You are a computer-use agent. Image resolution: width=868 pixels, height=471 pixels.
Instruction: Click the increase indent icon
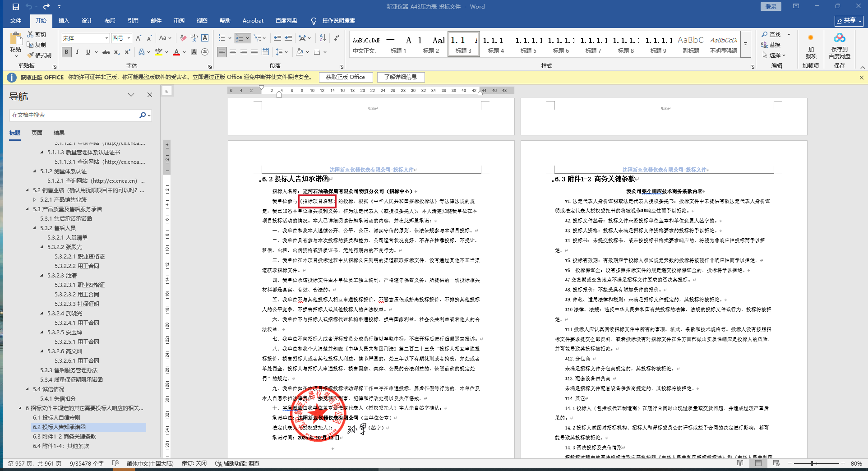tap(288, 38)
